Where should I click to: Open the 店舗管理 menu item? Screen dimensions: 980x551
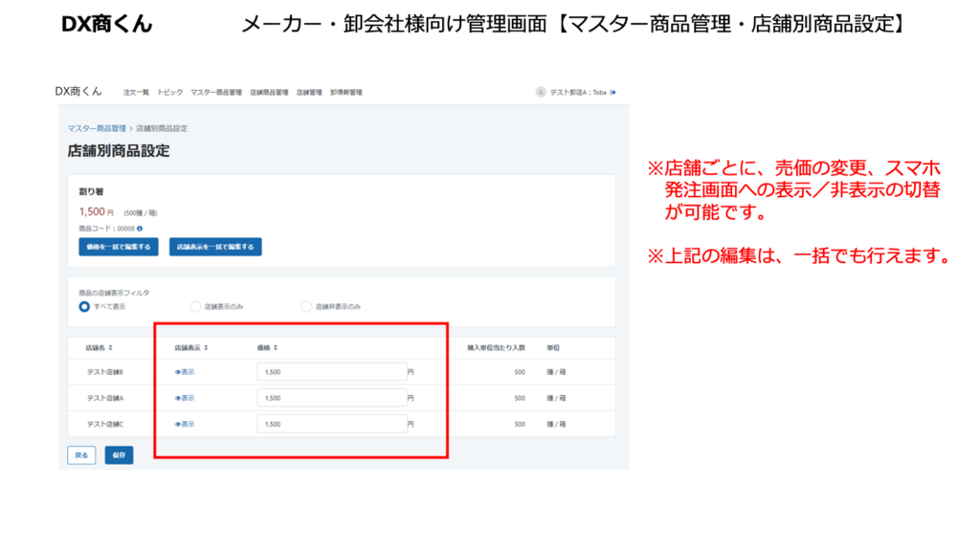pos(309,93)
